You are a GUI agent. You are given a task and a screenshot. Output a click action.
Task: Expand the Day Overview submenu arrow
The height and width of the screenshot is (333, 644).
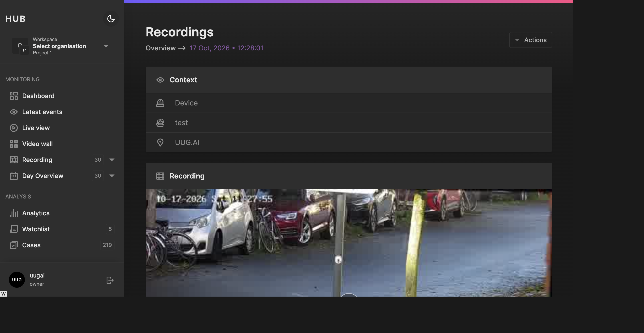tap(112, 176)
